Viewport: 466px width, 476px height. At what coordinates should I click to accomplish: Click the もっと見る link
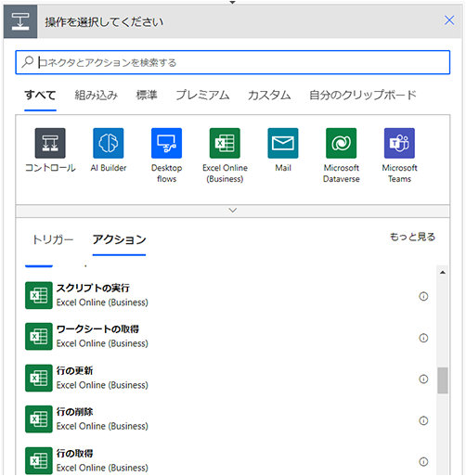pos(412,237)
